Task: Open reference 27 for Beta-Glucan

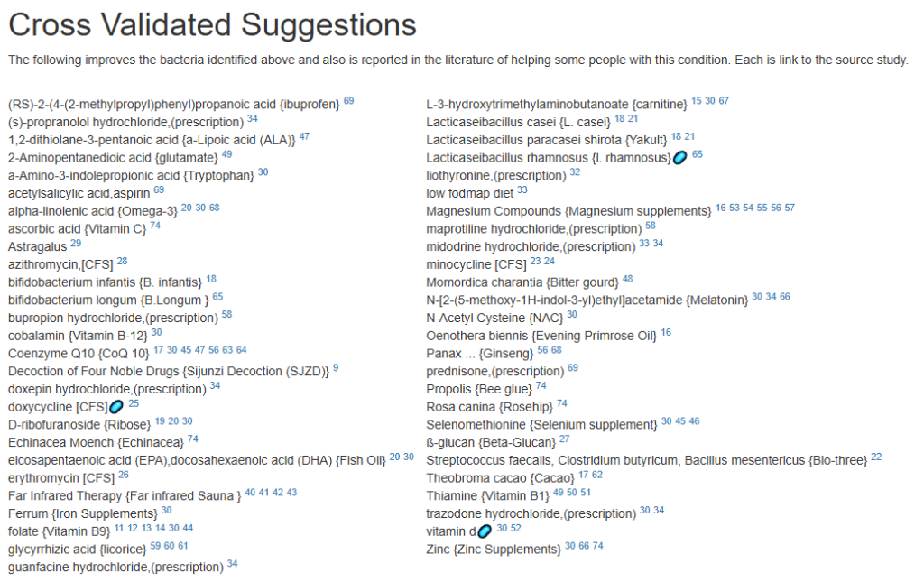Action: click(x=565, y=439)
